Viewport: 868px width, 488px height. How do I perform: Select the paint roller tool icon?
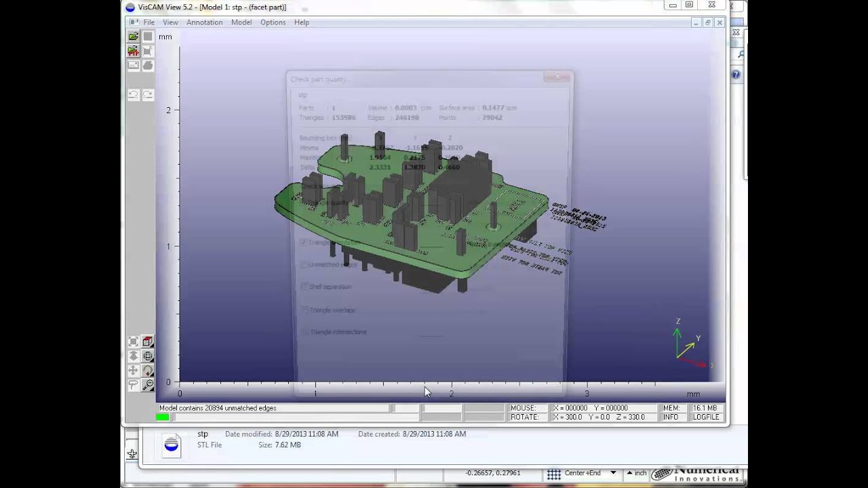point(134,385)
